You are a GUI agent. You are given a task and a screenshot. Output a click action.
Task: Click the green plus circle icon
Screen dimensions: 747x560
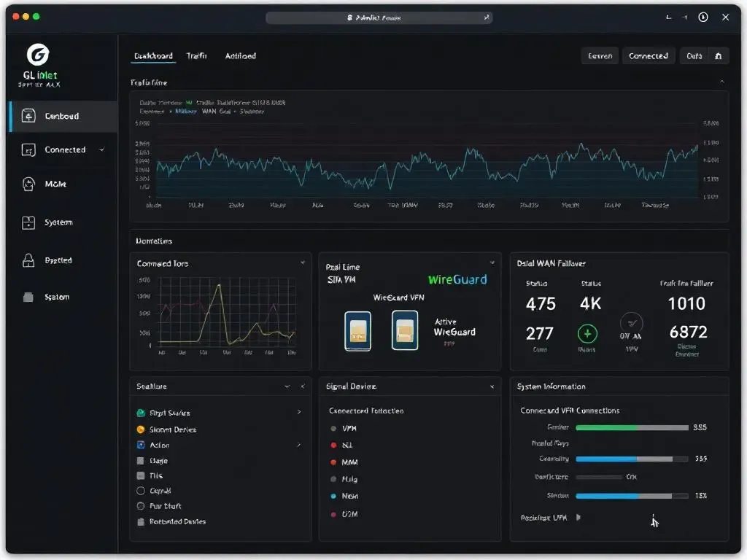pos(587,334)
